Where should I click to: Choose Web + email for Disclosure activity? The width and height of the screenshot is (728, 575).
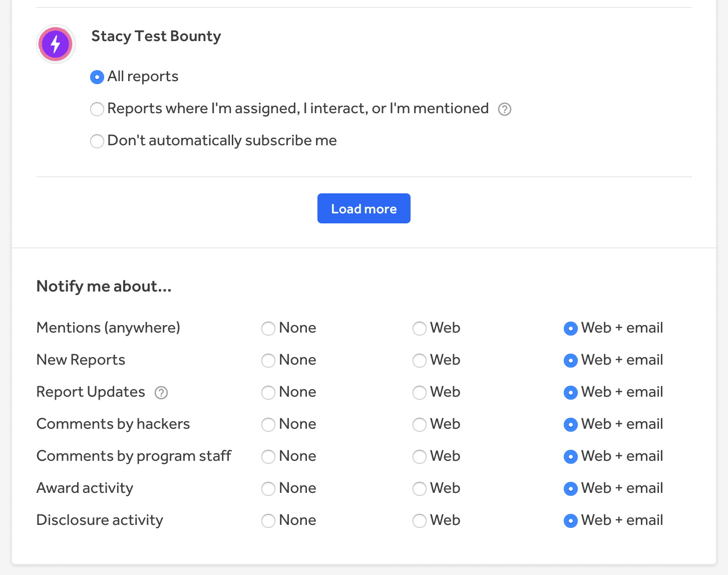(570, 521)
